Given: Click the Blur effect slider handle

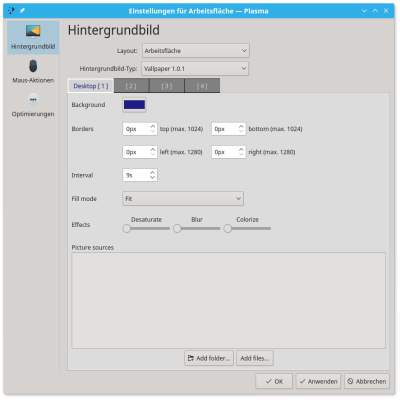Looking at the screenshot, I should [177, 229].
